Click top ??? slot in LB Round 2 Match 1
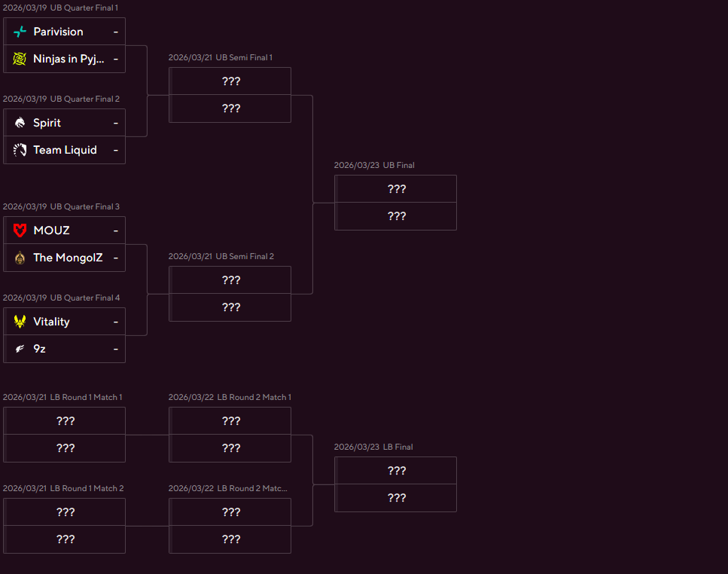Screen dimensions: 728x574 [230, 421]
